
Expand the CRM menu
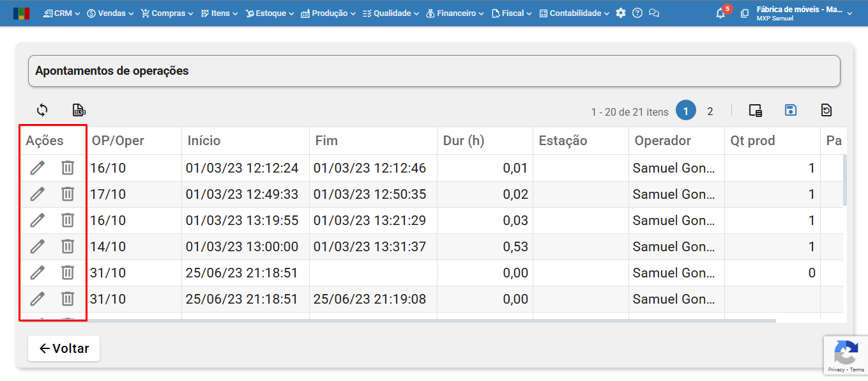62,13
